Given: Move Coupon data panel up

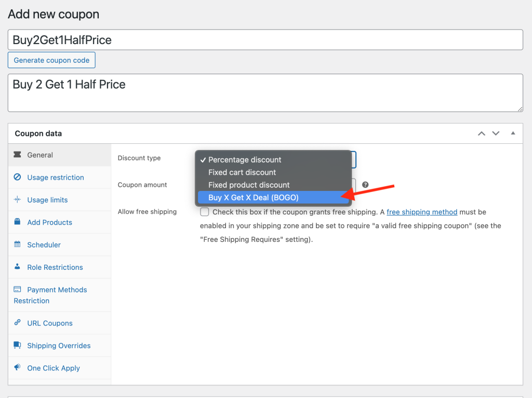Looking at the screenshot, I should [482, 133].
